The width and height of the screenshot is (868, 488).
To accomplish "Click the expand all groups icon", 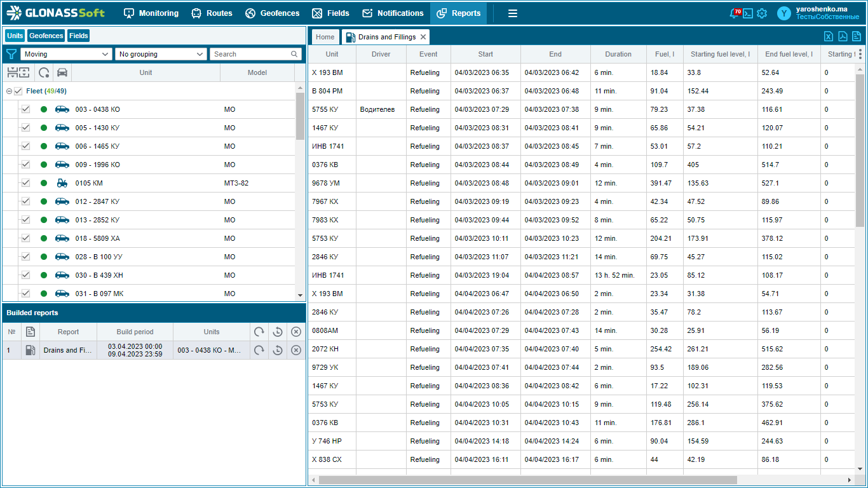I will pos(24,72).
